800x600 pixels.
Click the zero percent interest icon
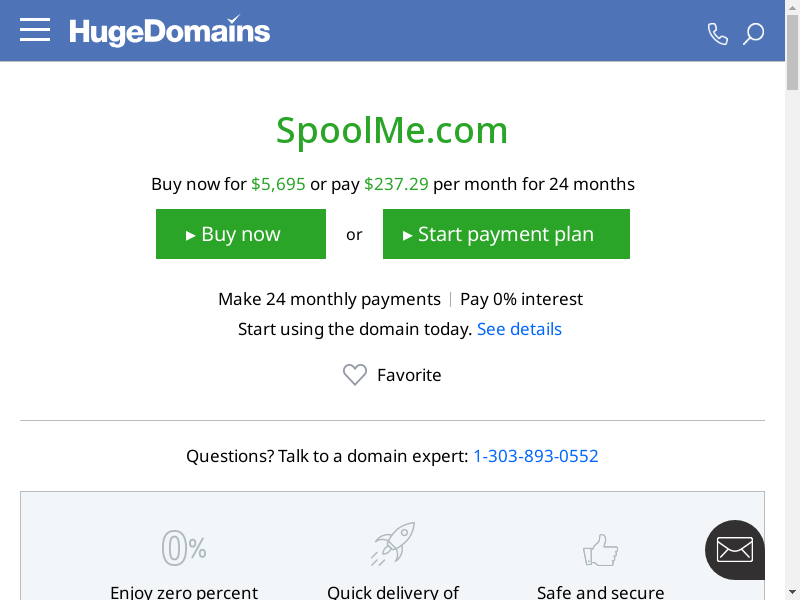point(184,547)
